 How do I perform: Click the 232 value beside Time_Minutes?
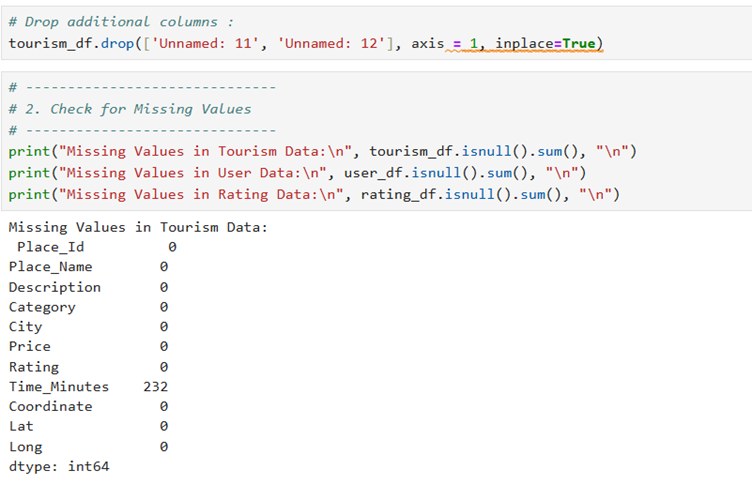click(155, 386)
